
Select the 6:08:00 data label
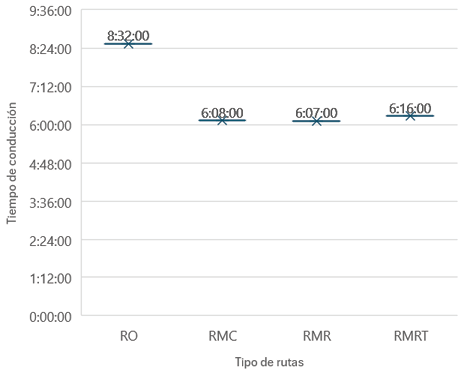click(x=222, y=113)
